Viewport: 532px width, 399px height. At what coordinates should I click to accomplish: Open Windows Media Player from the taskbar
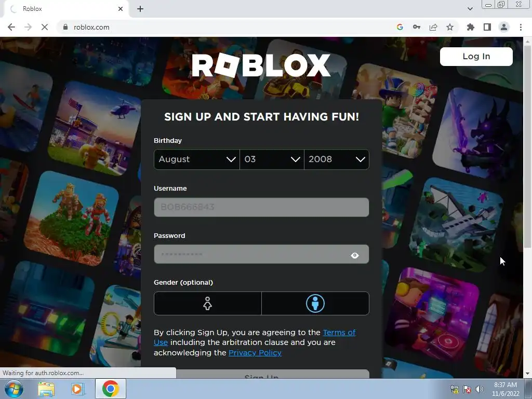pyautogui.click(x=77, y=389)
